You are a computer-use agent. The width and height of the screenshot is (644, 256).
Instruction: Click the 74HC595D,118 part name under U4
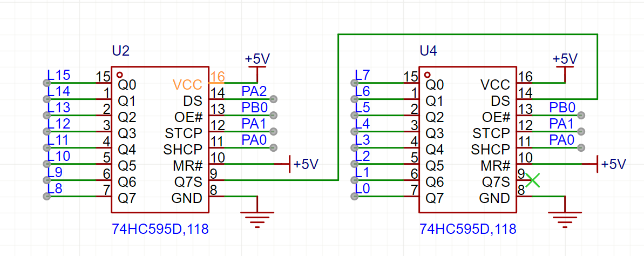coord(467,229)
